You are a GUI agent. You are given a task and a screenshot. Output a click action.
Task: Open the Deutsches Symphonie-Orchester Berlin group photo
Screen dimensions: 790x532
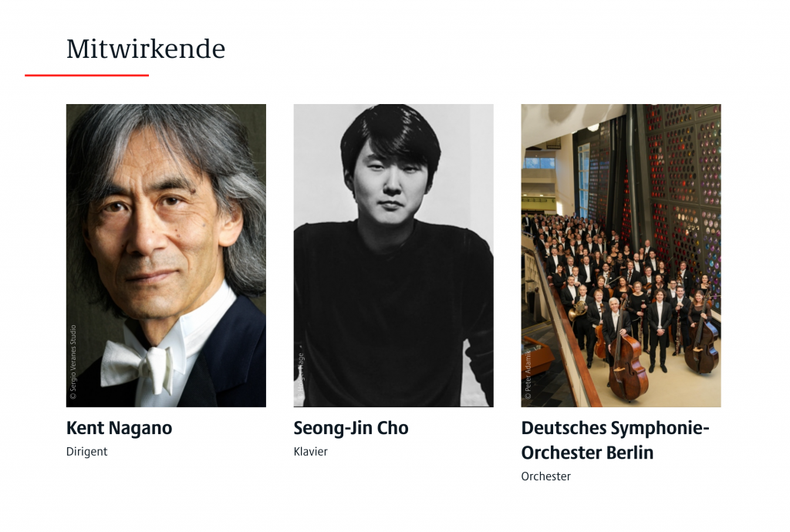(621, 255)
